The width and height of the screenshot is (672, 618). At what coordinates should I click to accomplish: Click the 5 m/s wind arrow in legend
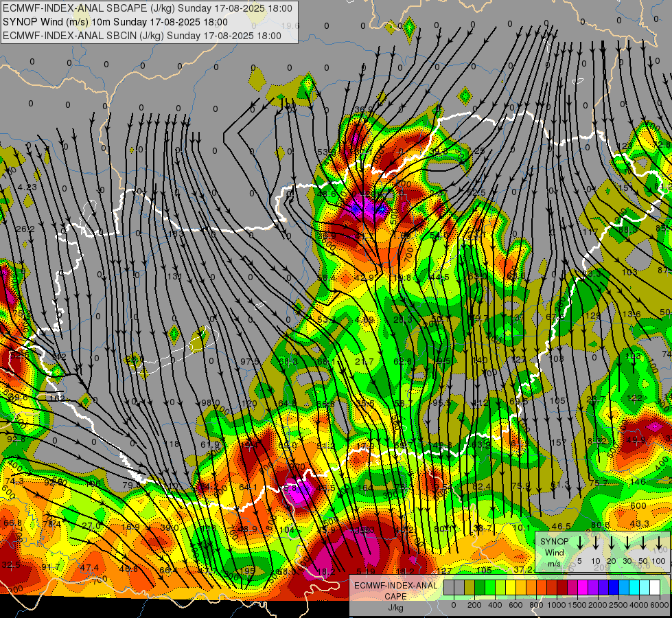[x=580, y=543]
